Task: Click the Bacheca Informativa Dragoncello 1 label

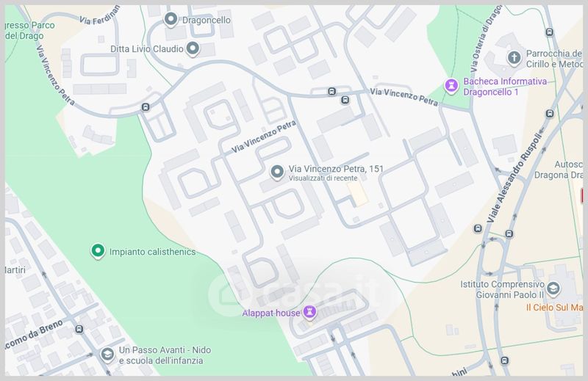Action: (505, 87)
